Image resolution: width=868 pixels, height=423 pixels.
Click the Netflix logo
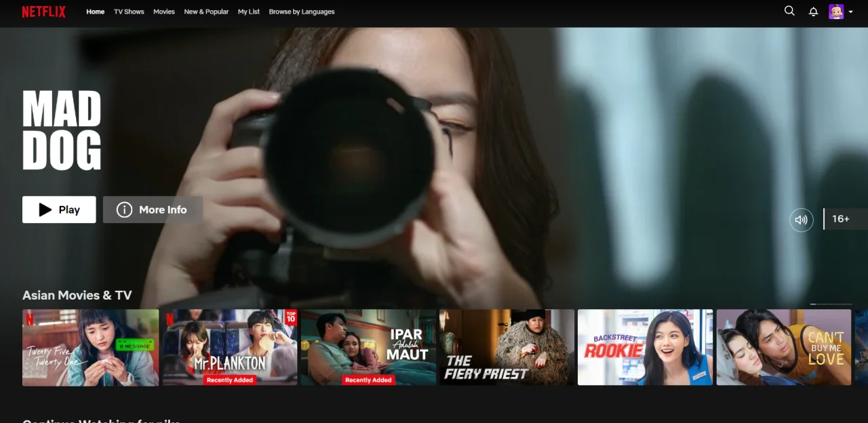click(43, 12)
